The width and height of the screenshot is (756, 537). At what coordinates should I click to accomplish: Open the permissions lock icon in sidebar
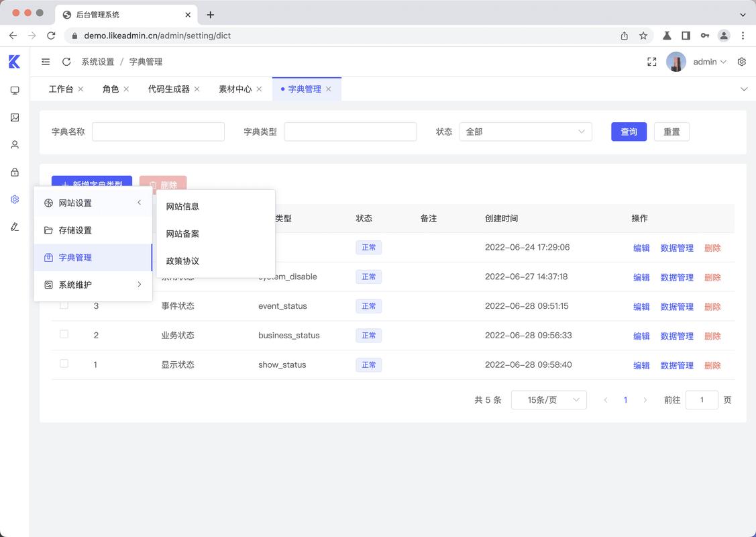15,171
